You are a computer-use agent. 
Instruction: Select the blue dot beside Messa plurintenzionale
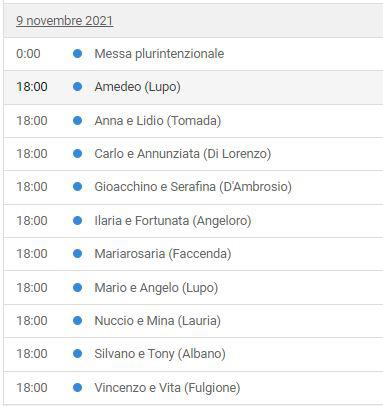tap(77, 53)
